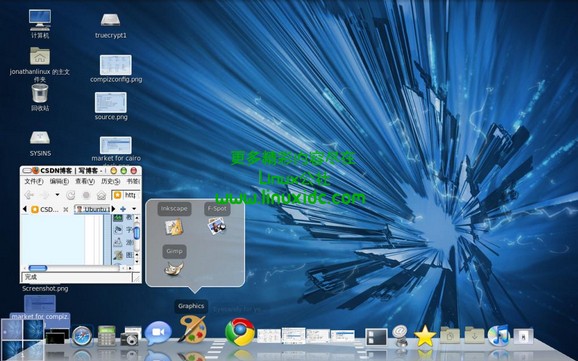
Task: Open the 查看(V) menu in Firefox
Action: point(85,181)
